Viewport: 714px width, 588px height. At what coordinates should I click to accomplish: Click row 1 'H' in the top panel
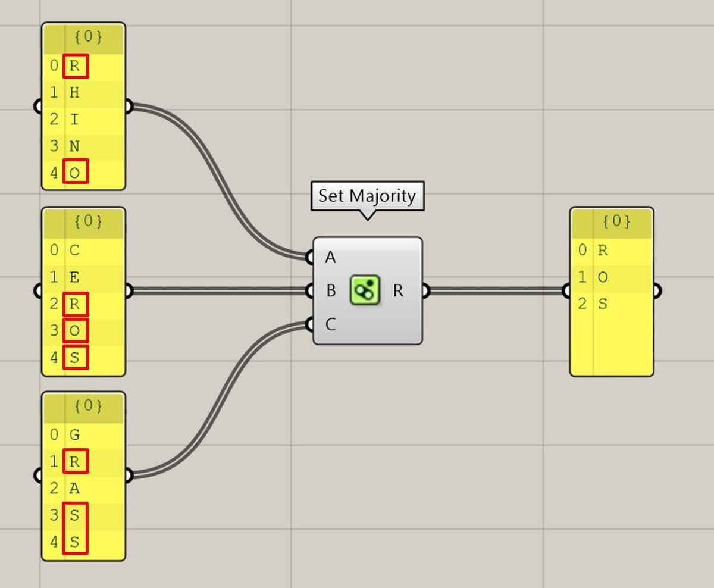click(83, 93)
